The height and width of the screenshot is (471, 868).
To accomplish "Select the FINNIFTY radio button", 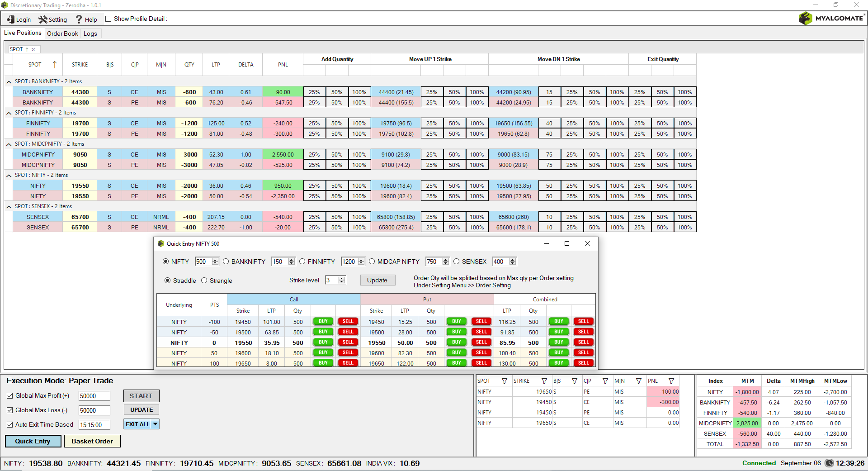I will click(x=302, y=262).
